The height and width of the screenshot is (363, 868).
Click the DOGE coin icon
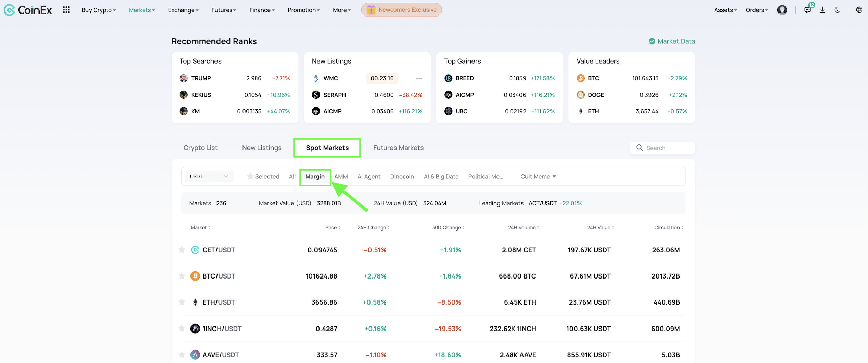click(x=581, y=95)
